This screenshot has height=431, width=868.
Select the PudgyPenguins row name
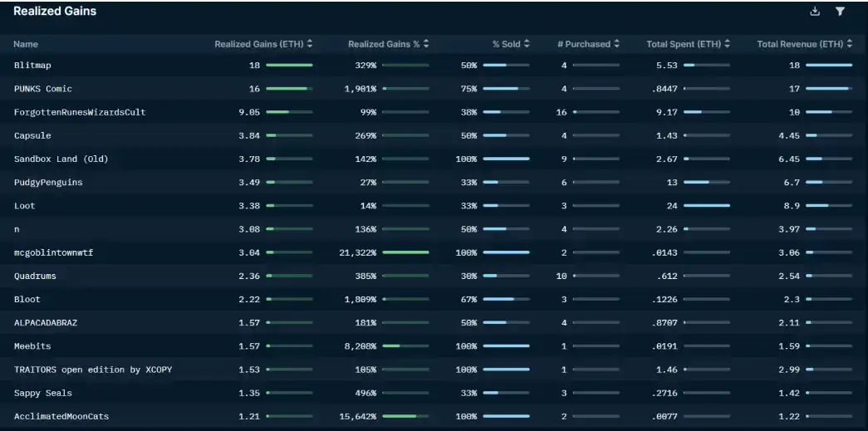(x=48, y=182)
